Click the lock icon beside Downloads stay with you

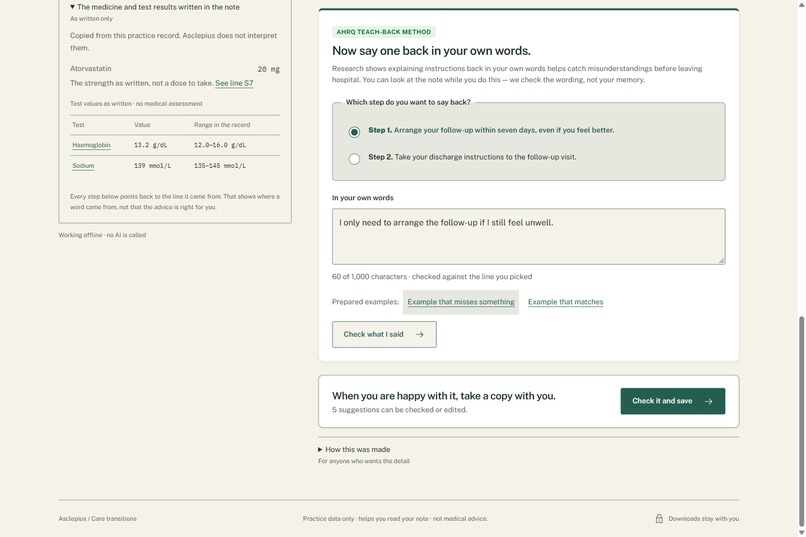point(659,519)
